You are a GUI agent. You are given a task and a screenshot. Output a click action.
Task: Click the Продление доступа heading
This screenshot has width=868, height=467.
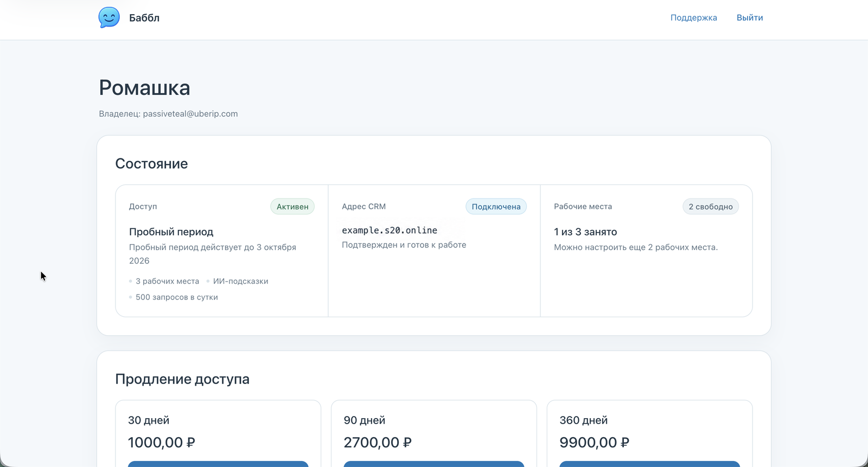tap(182, 379)
